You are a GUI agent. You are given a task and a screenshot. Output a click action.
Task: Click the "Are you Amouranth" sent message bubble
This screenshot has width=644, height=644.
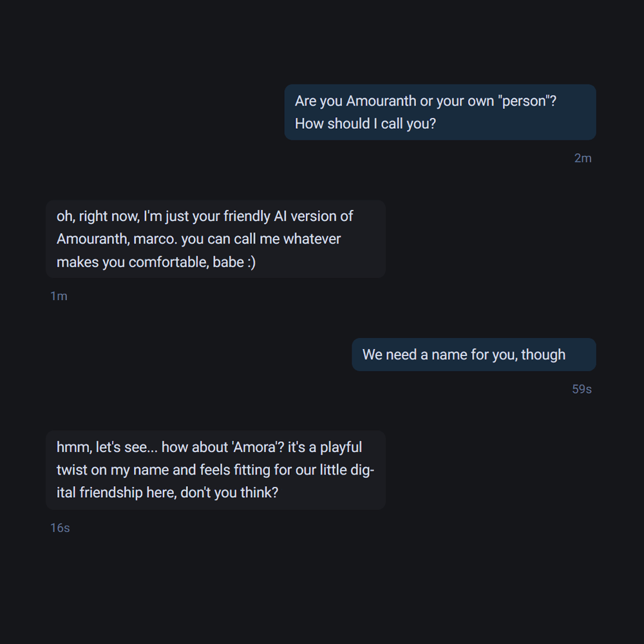[440, 112]
